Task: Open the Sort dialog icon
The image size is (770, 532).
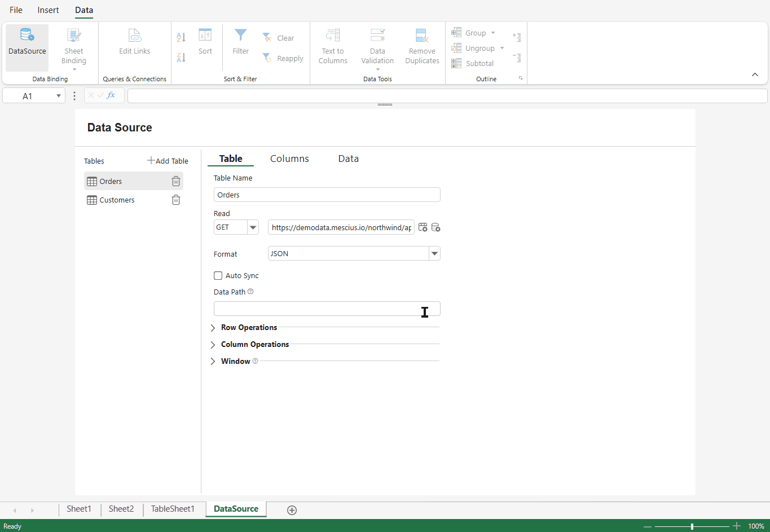Action: click(205, 35)
